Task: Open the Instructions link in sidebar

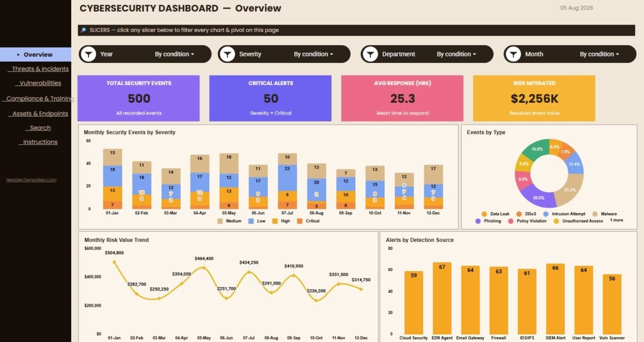Action: pyautogui.click(x=40, y=142)
